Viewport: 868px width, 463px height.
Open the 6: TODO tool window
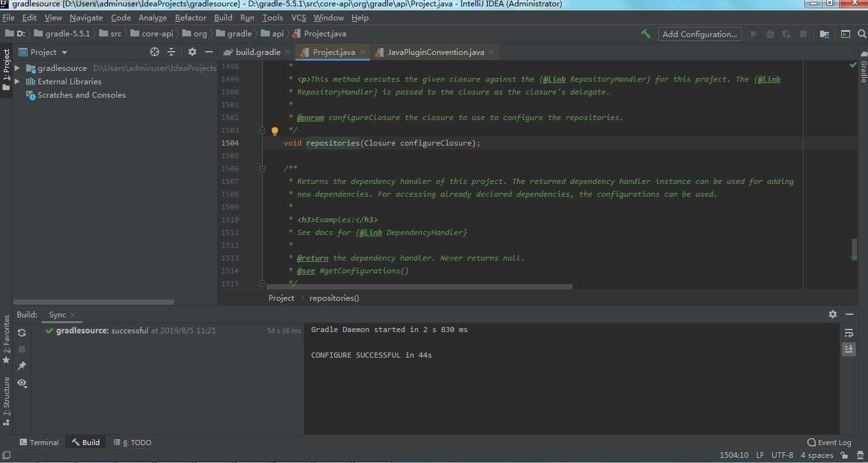(132, 442)
